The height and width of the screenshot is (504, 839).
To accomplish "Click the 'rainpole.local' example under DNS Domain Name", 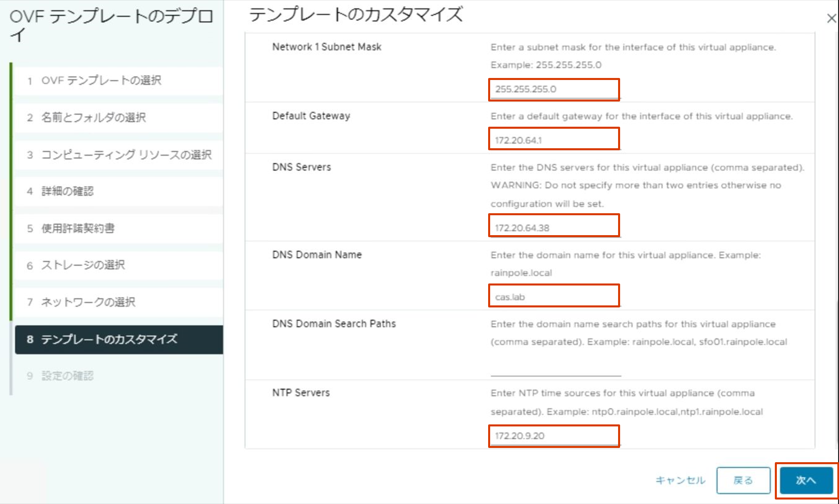I will 521,273.
